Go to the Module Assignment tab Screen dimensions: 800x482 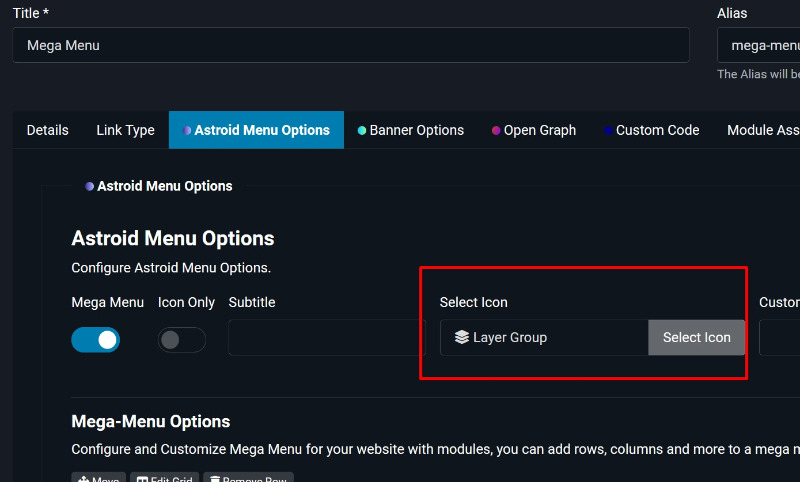click(762, 130)
